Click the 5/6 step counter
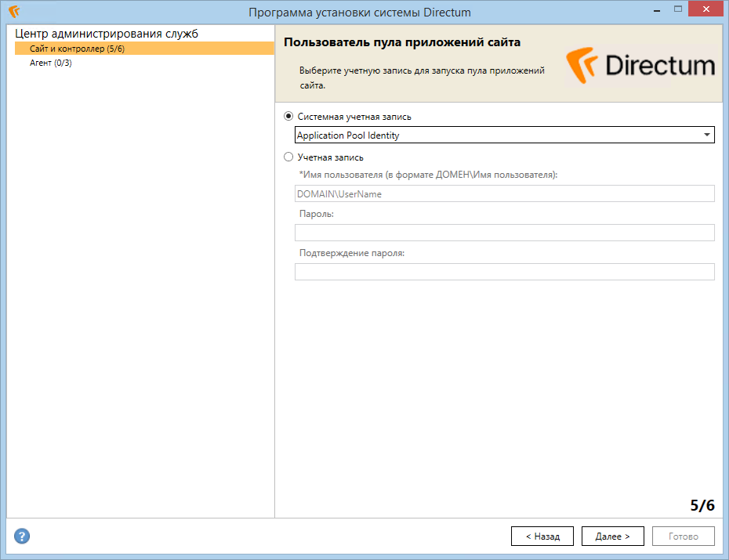Viewport: 729px width, 560px height. point(702,505)
